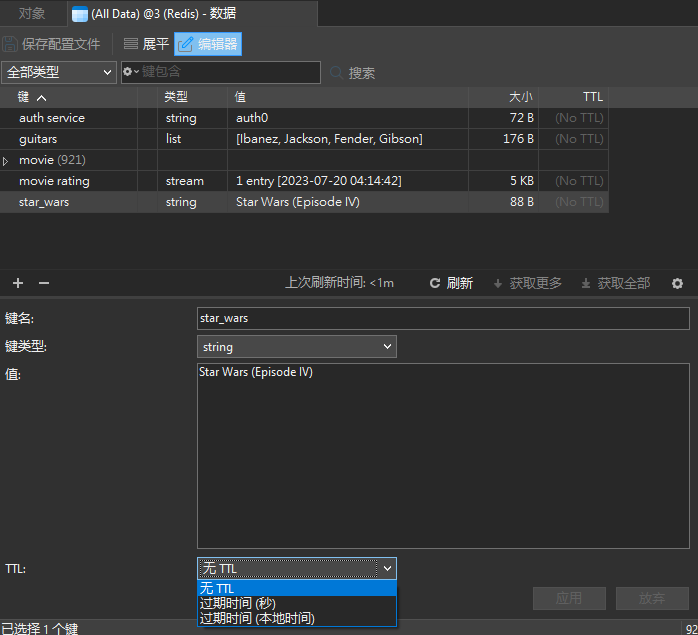Click the 'stream' type cell
Image resolution: width=698 pixels, height=635 pixels.
pyautogui.click(x=192, y=181)
